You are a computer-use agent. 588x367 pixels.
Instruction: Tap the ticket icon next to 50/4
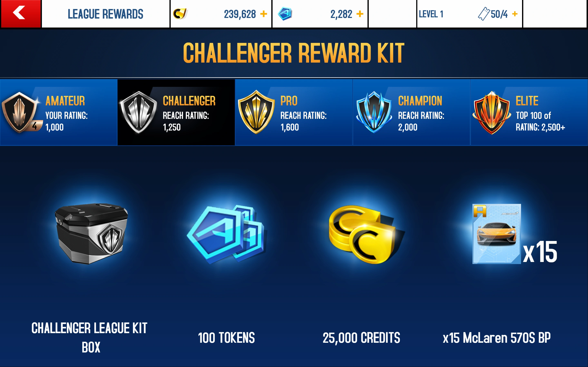tap(483, 14)
